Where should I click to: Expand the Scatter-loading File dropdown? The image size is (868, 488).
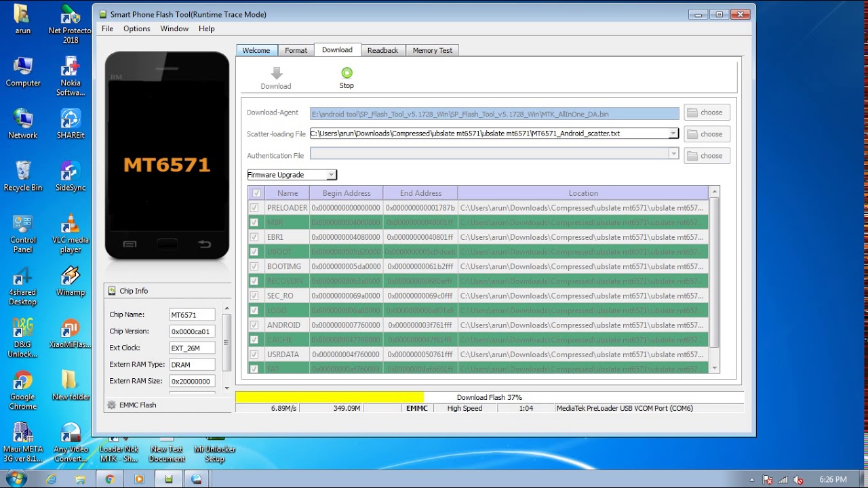click(673, 134)
